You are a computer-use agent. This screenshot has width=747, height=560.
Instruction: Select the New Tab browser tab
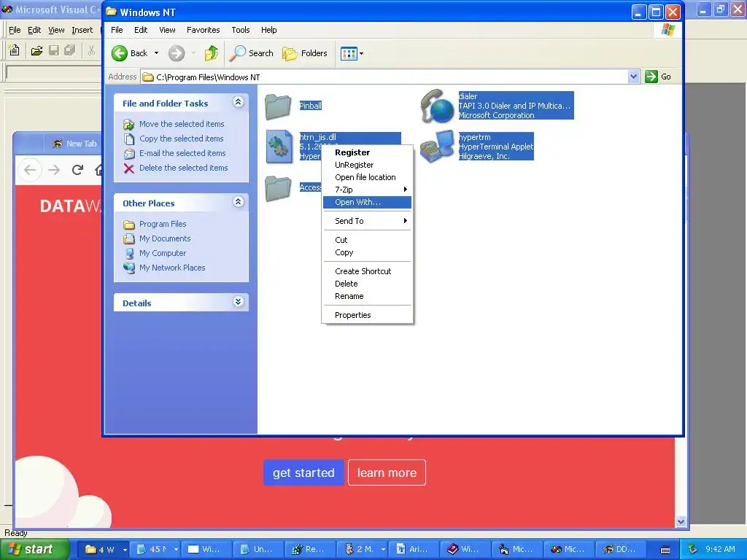coord(74,144)
